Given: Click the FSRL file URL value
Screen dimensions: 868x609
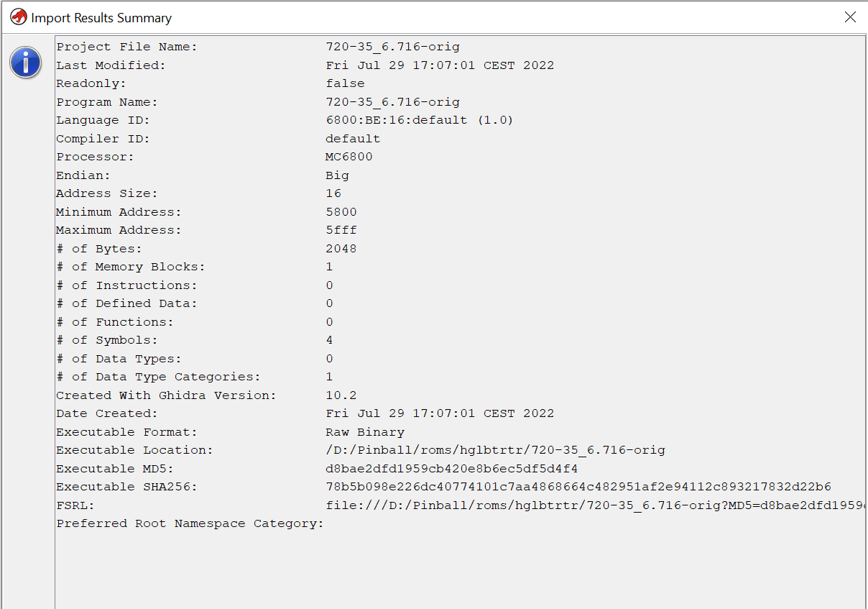Looking at the screenshot, I should pos(594,505).
